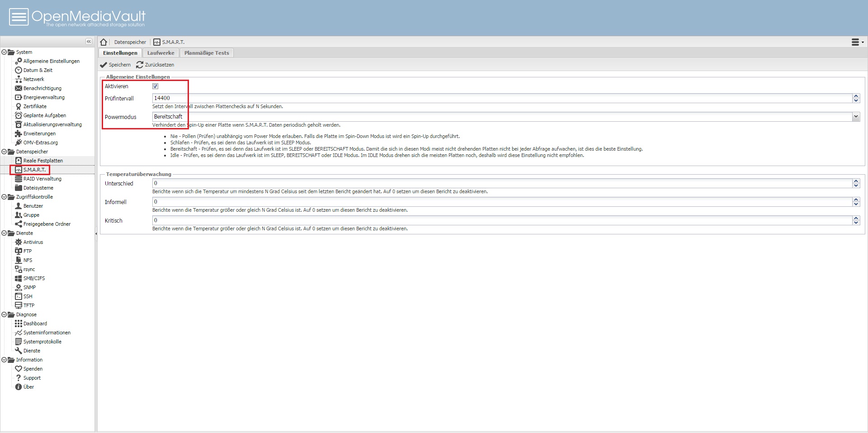This screenshot has width=868, height=433.
Task: Open Aktualisierungsverwaltung icon
Action: tap(19, 124)
